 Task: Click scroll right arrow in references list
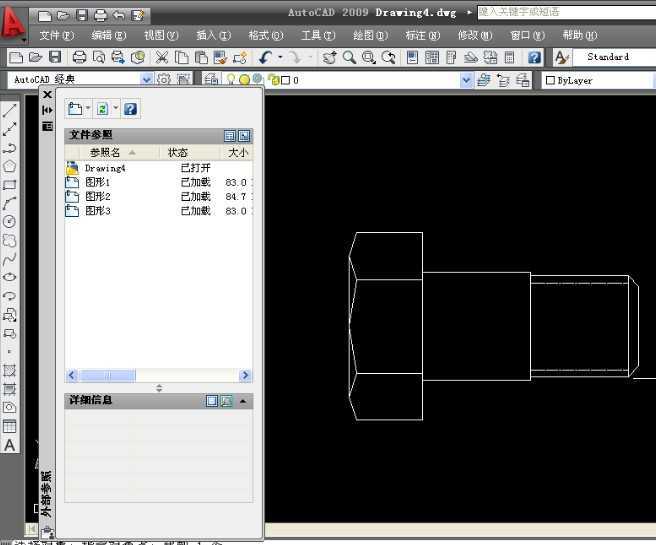point(246,375)
